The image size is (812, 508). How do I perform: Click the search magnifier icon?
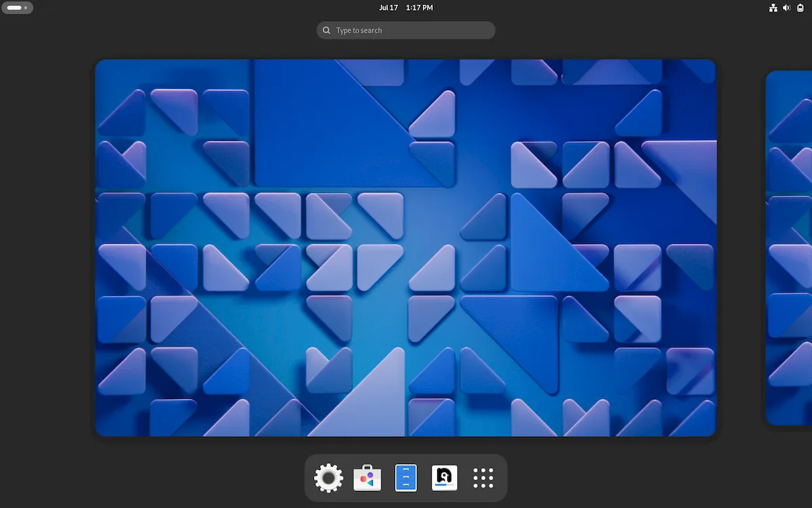327,30
